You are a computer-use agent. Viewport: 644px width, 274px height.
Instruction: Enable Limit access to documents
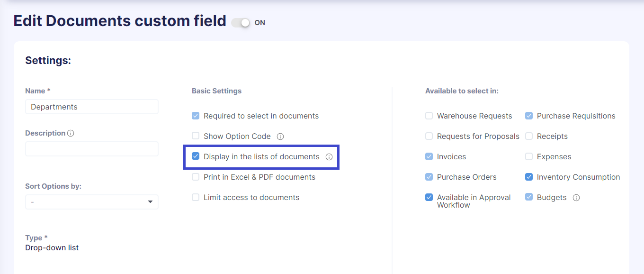[x=196, y=197]
